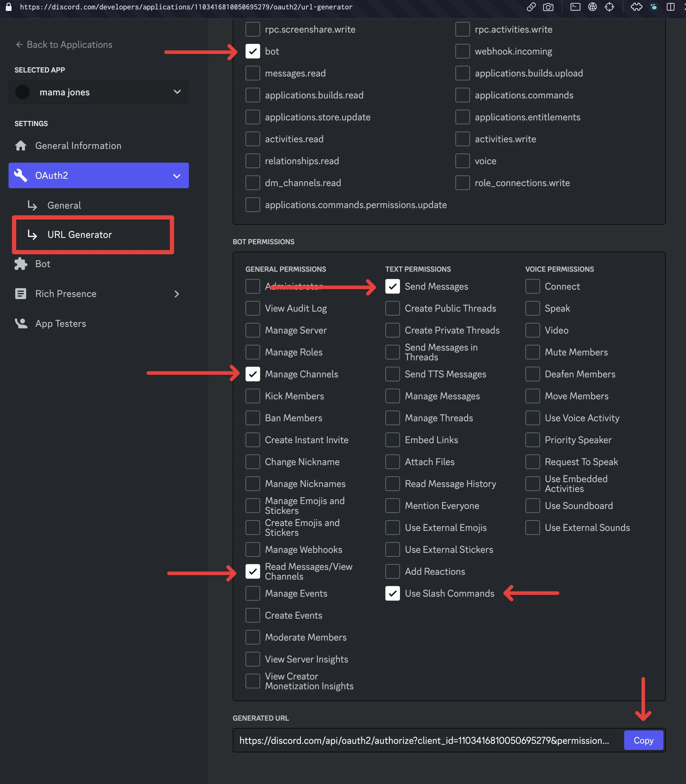The image size is (686, 784).
Task: Select the General OAuth2 sub-item
Action: [x=64, y=205]
